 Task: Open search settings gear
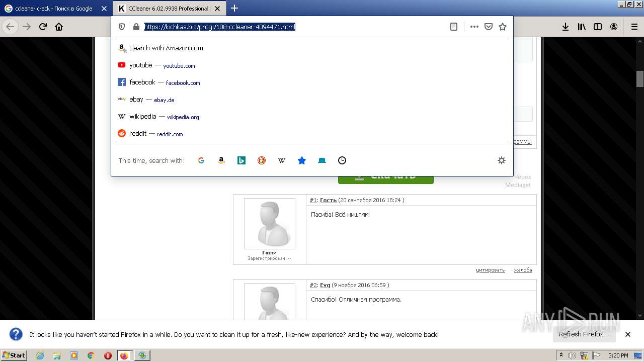501,160
